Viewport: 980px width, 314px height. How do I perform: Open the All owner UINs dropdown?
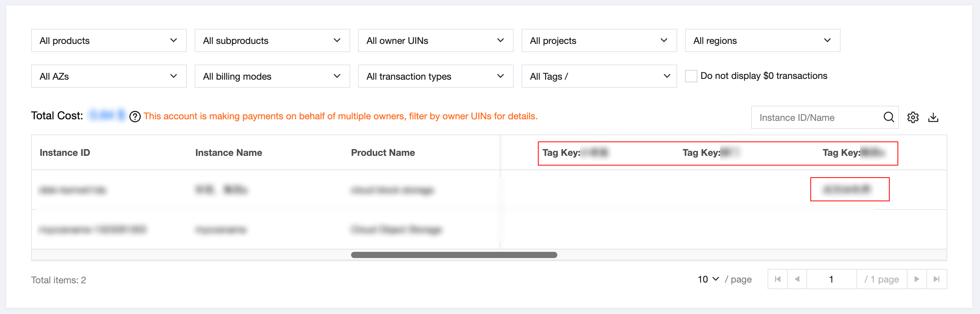(x=436, y=40)
